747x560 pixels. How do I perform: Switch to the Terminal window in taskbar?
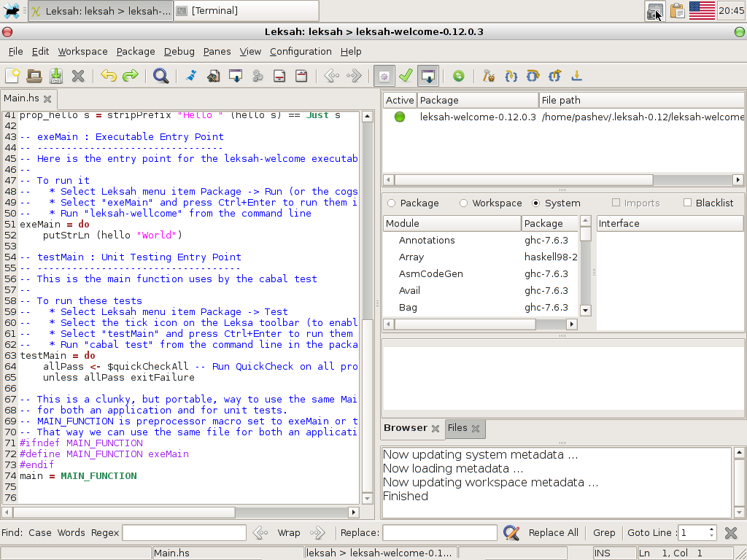point(246,10)
